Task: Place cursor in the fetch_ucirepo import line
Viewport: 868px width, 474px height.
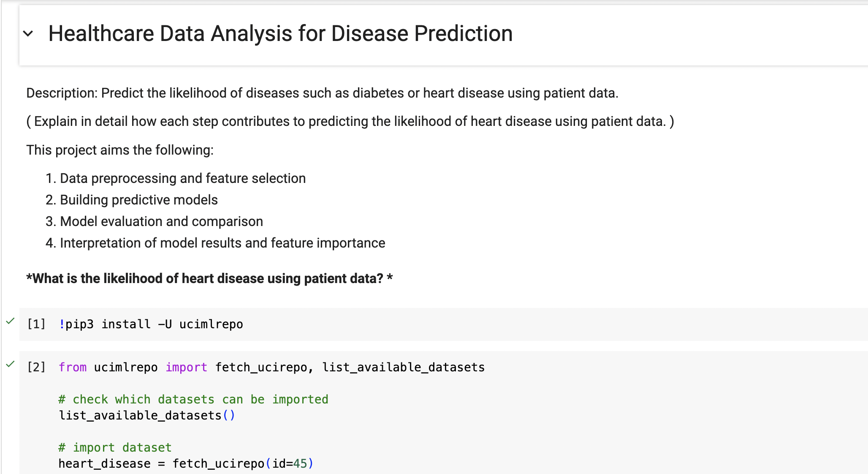Action: [x=271, y=367]
